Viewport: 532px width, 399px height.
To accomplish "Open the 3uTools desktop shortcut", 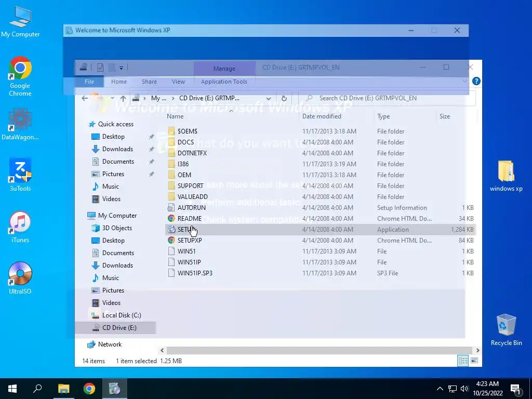I will pos(20,175).
